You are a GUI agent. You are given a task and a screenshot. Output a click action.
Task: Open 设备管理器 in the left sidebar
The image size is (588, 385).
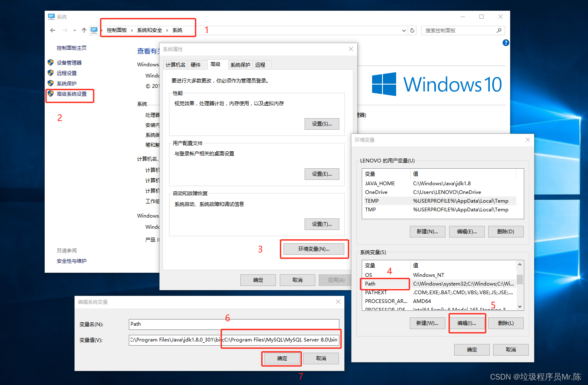(x=69, y=63)
